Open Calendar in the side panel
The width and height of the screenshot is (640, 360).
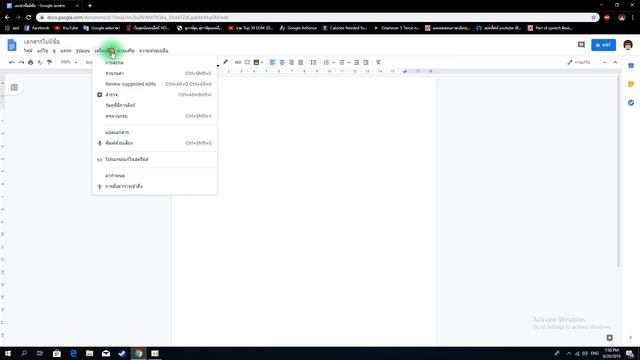pyautogui.click(x=631, y=66)
